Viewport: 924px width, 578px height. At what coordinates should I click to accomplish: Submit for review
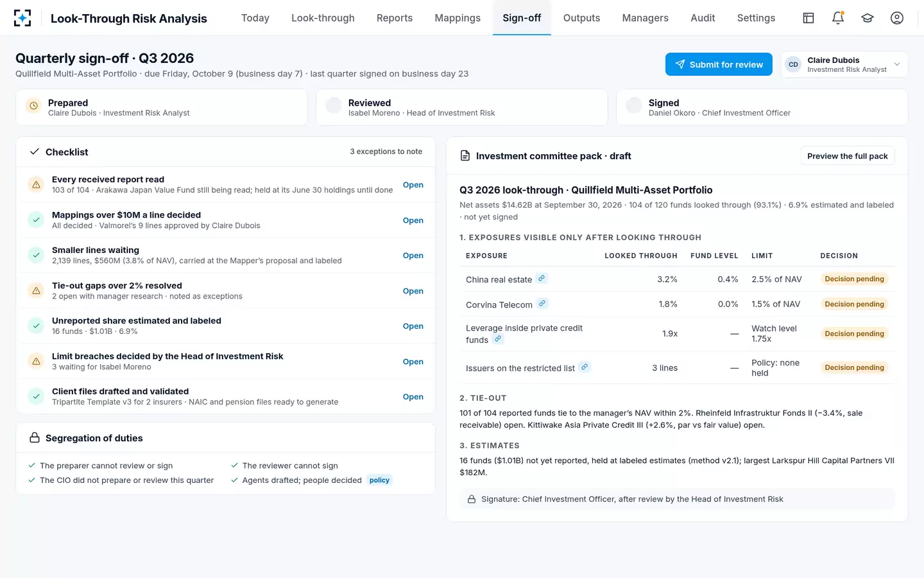[x=719, y=64]
